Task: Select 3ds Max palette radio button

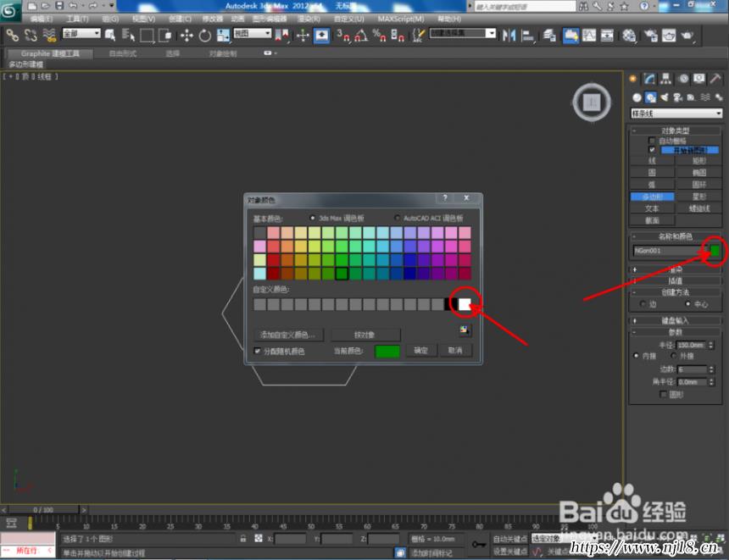Action: pos(313,218)
